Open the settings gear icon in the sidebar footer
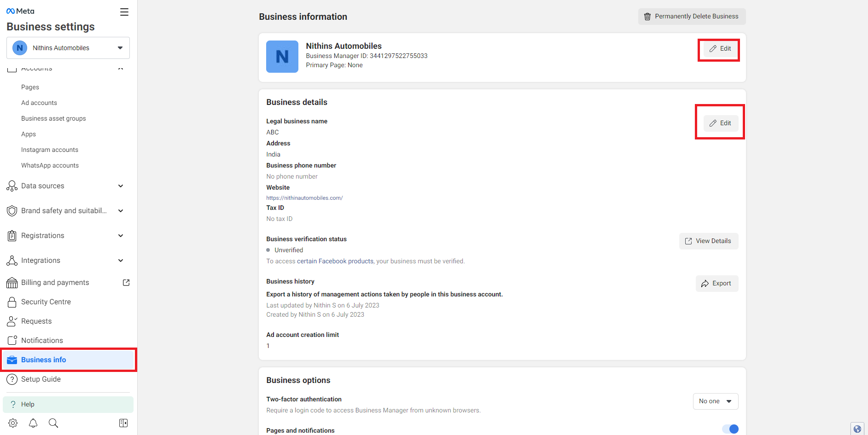 pyautogui.click(x=13, y=423)
